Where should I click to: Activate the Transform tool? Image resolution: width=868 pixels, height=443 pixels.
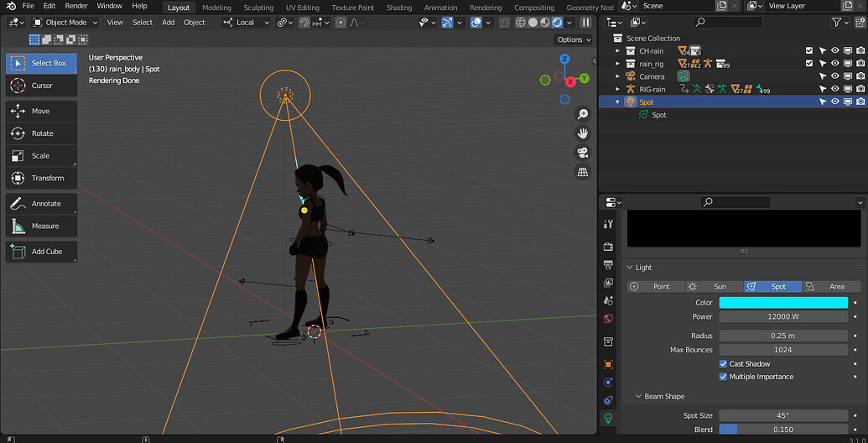point(42,179)
